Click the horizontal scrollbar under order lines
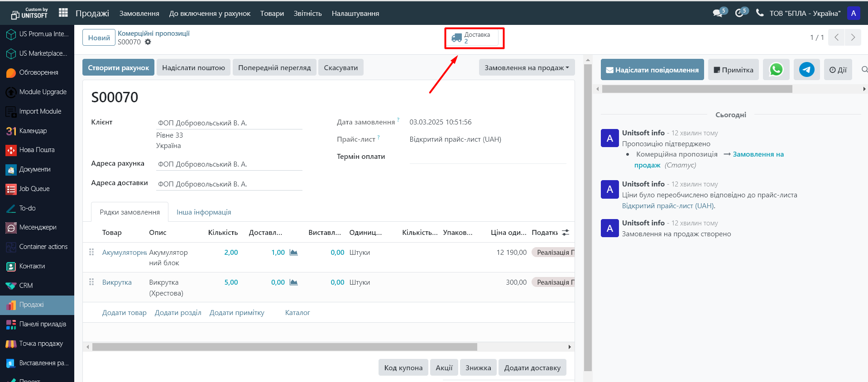 (x=284, y=347)
